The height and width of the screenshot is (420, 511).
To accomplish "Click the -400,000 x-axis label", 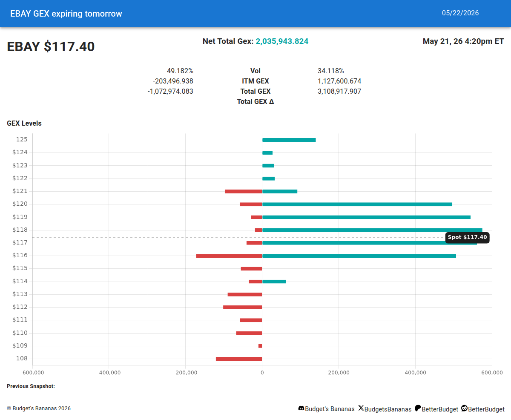I will point(109,373).
